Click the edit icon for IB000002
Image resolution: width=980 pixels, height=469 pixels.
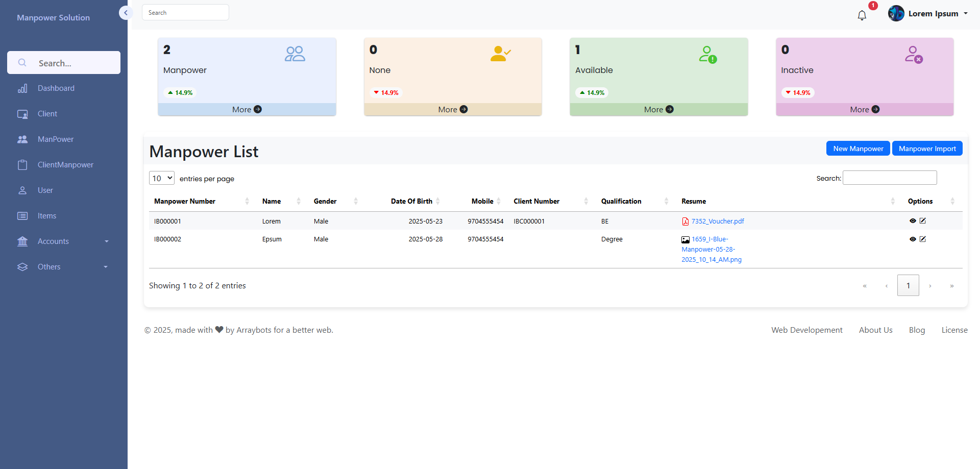coord(923,239)
